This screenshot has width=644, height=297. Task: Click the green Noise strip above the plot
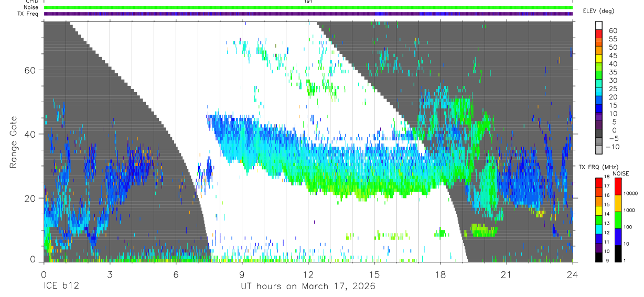tap(308, 7)
